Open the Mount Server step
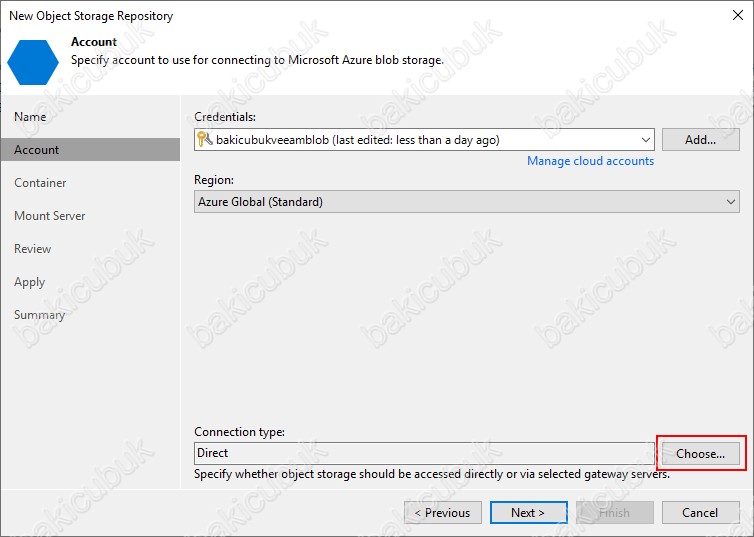Screen dimensions: 754x537 coord(49,216)
